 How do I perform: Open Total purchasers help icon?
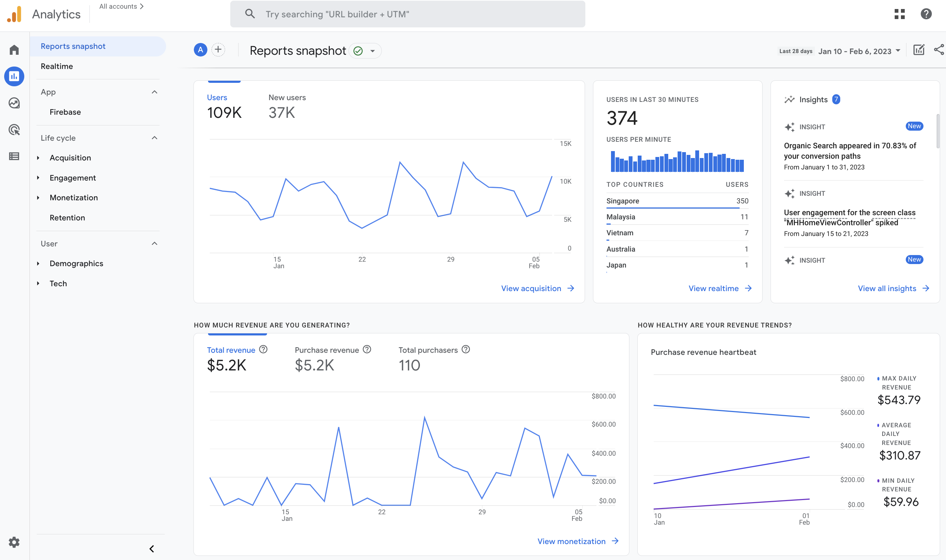[x=466, y=349]
